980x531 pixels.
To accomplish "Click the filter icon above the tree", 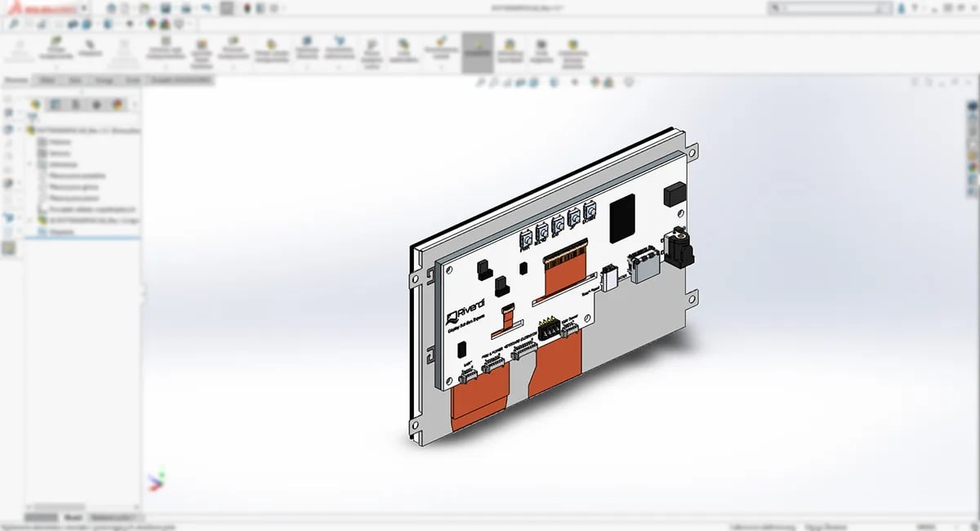I will pos(33,118).
